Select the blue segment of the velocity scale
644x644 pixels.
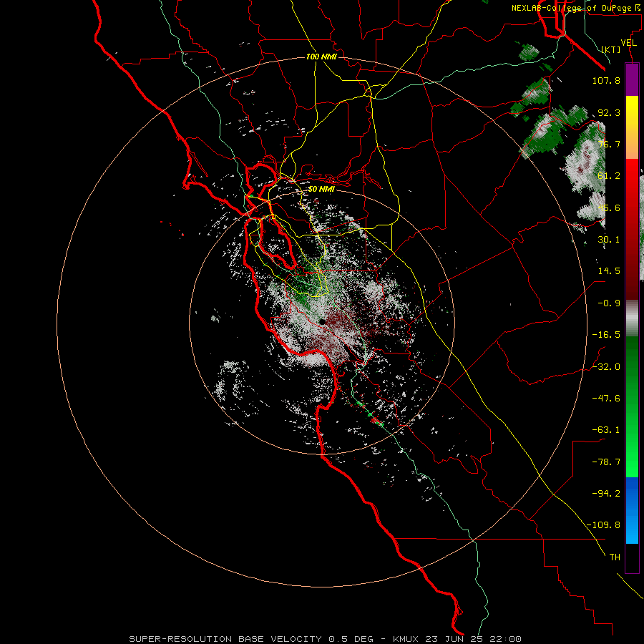[632, 510]
